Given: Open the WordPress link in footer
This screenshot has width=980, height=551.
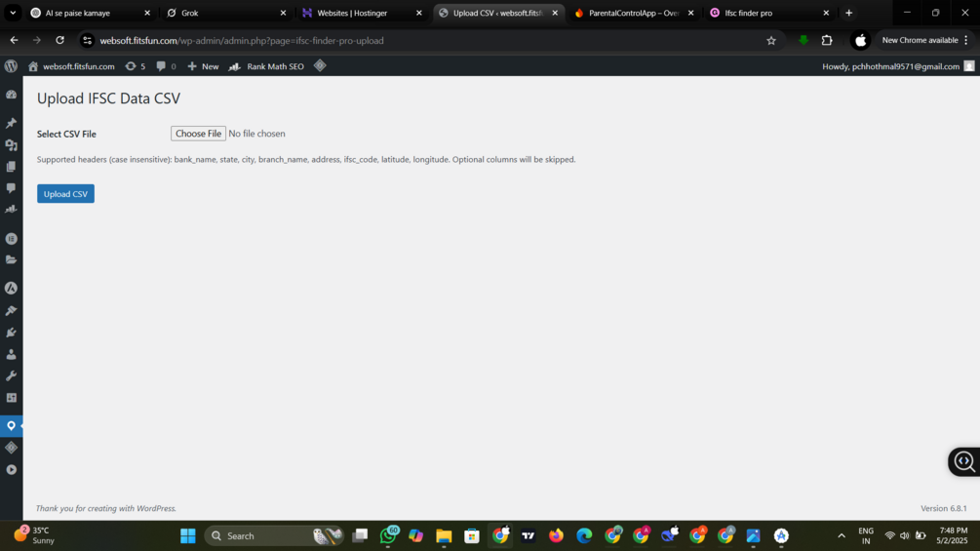Looking at the screenshot, I should pyautogui.click(x=156, y=508).
